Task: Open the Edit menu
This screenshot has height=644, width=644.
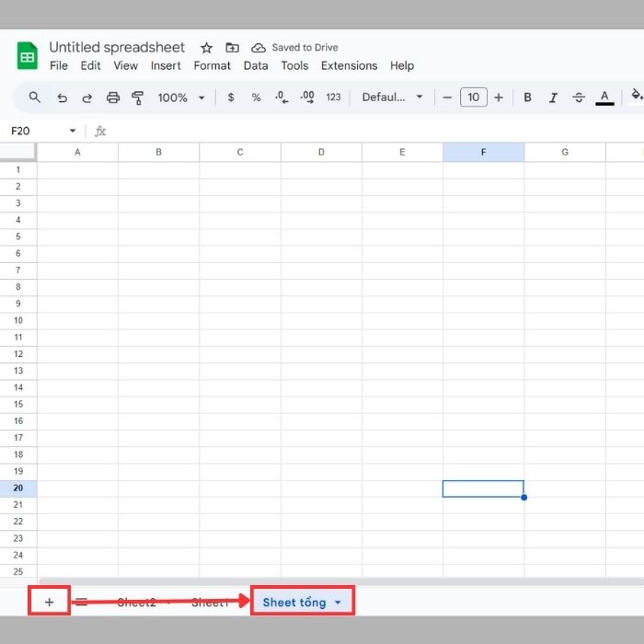Action: [x=90, y=65]
